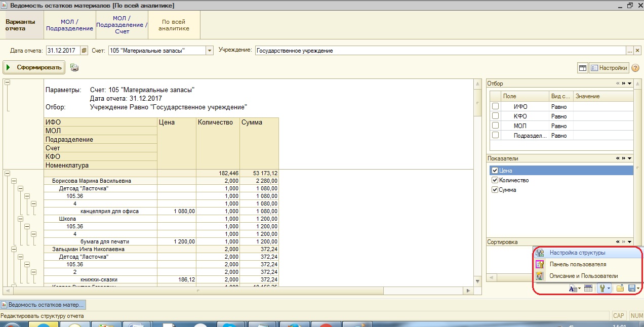
Task: Click the Настройки button
Action: 609,68
